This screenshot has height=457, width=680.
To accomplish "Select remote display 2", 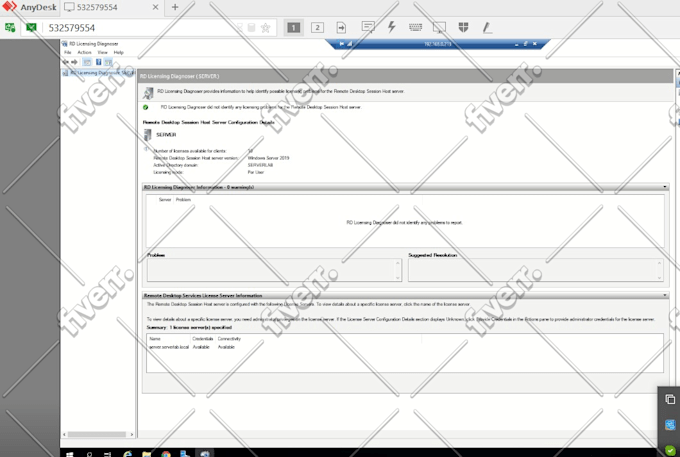I will pos(317,28).
